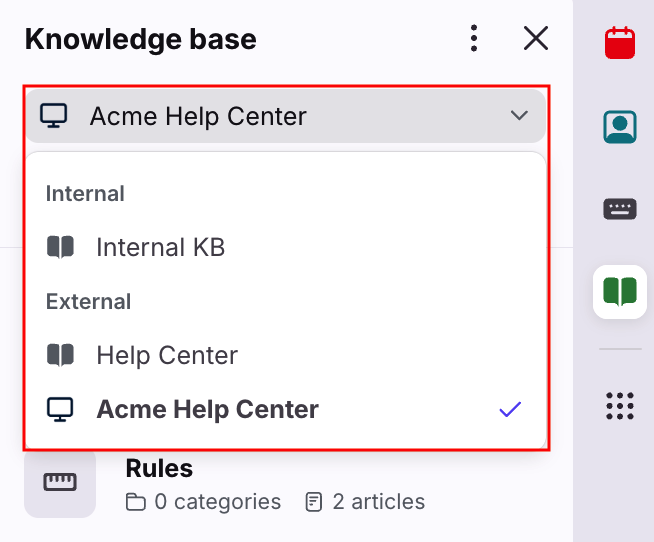Click the monitor icon in the dropdown header
Viewport: 654px width, 542px height.
click(x=53, y=116)
